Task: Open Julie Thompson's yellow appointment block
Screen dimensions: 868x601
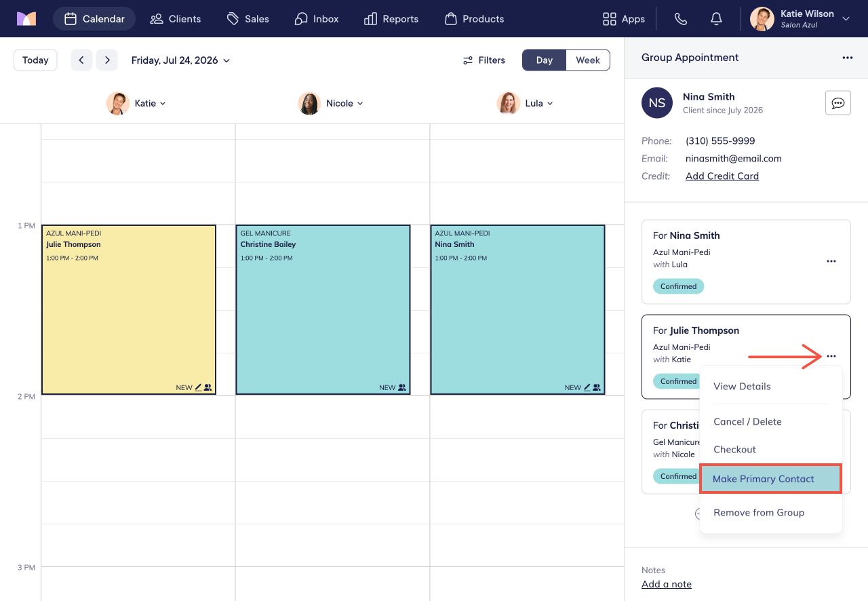Action: coord(129,309)
